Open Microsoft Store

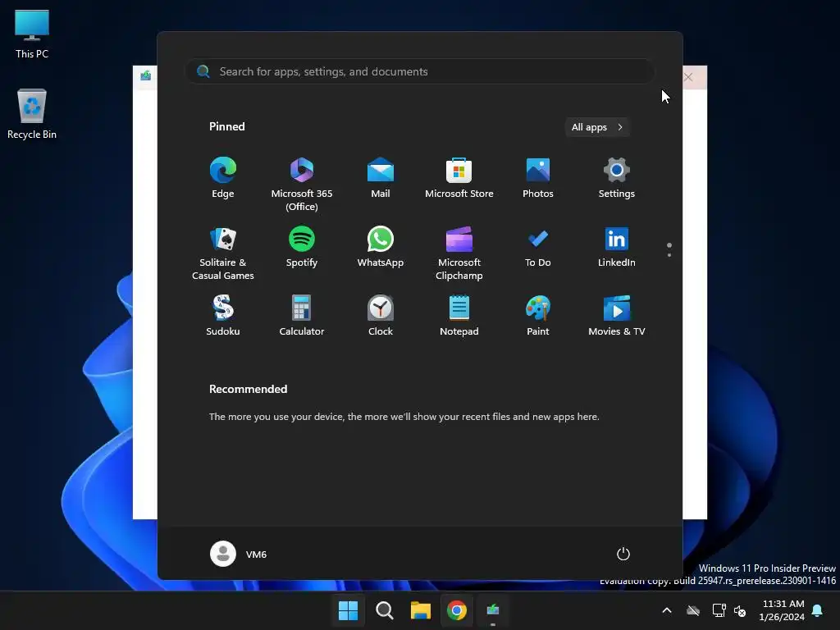click(x=459, y=178)
